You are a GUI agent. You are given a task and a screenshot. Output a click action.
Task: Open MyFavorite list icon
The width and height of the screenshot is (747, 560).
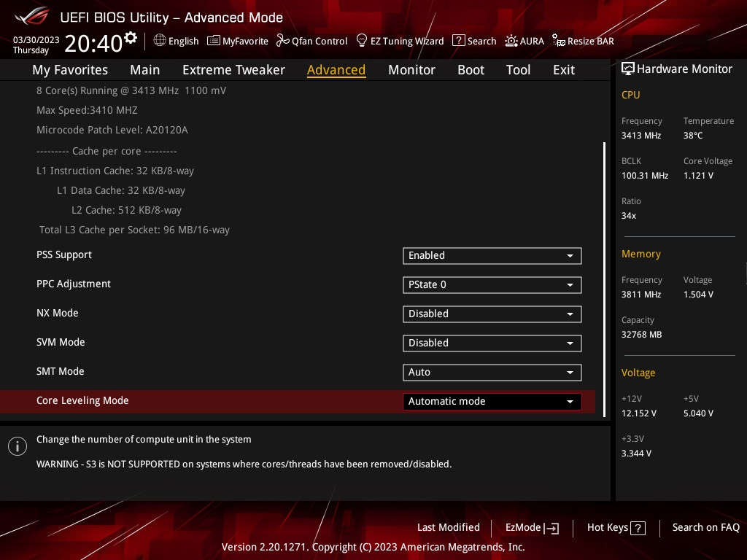214,41
